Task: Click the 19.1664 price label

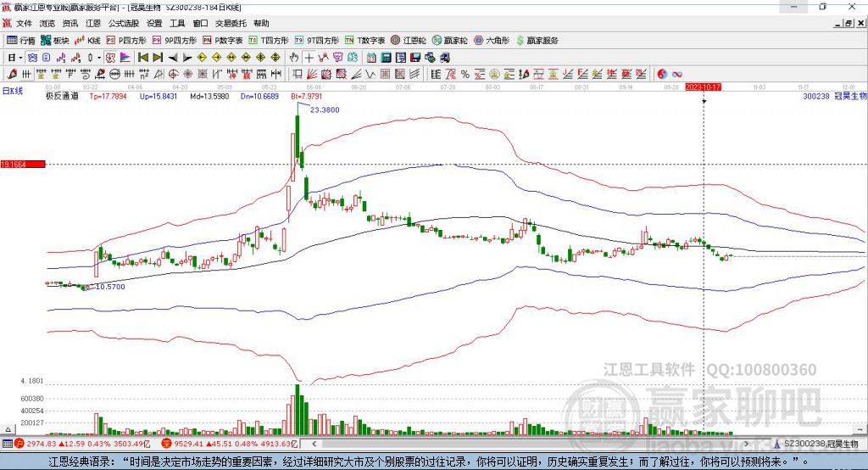Action: point(23,164)
